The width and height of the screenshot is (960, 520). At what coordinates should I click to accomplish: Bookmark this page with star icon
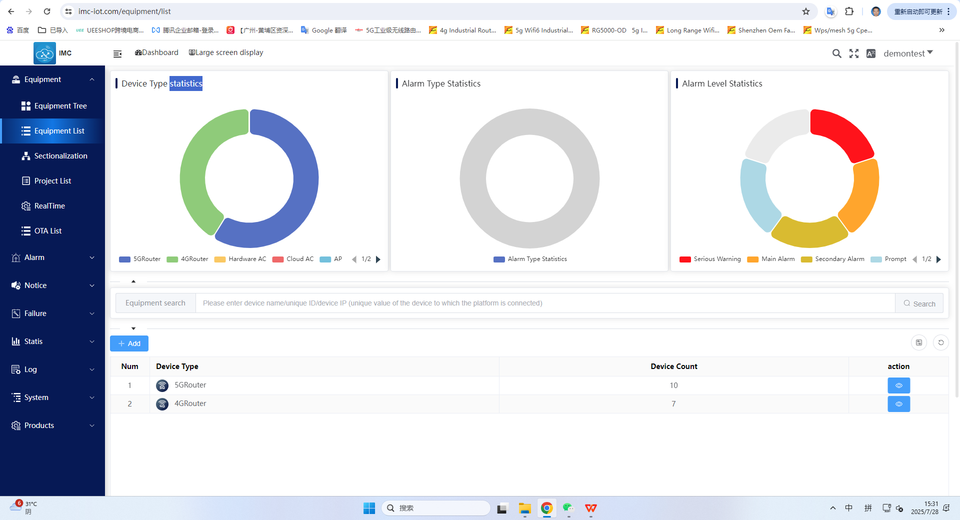pos(806,11)
